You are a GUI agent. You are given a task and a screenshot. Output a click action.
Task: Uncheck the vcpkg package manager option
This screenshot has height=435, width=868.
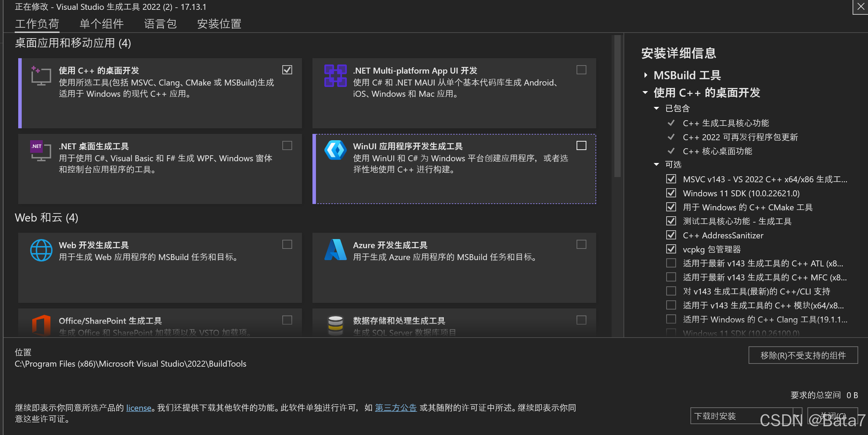coord(671,249)
